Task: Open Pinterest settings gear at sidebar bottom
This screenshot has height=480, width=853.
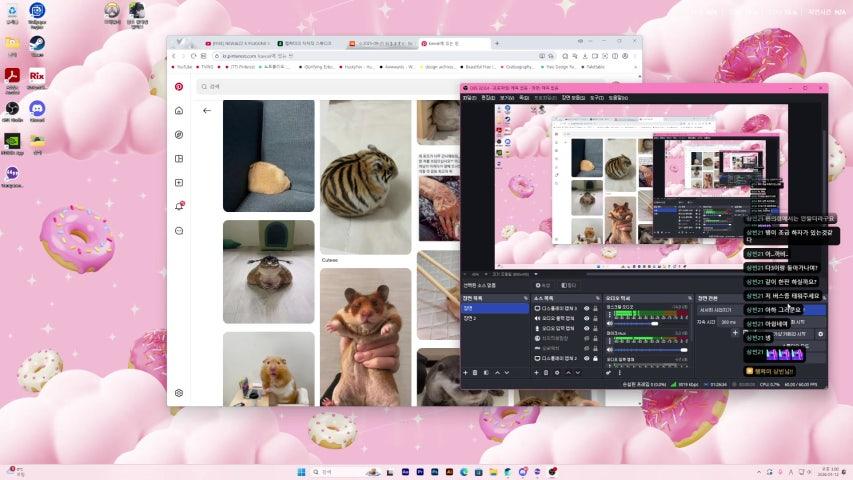Action: pos(179,393)
